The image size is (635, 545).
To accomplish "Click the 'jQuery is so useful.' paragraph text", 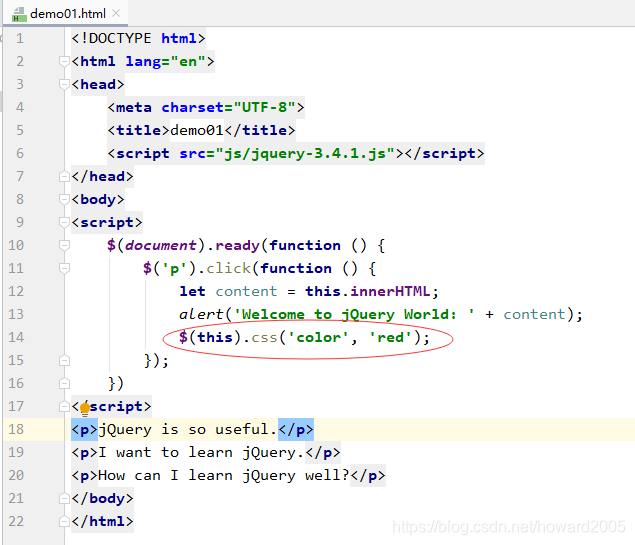I will (x=188, y=429).
